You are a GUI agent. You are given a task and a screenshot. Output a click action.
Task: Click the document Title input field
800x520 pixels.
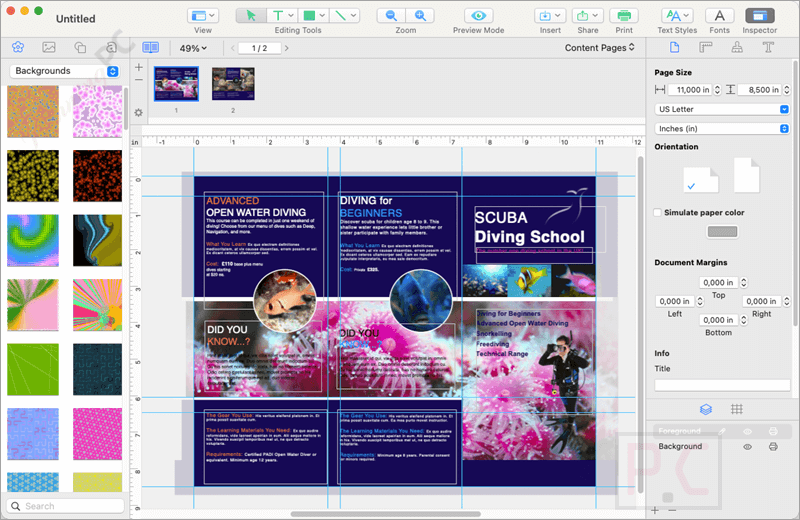722,385
